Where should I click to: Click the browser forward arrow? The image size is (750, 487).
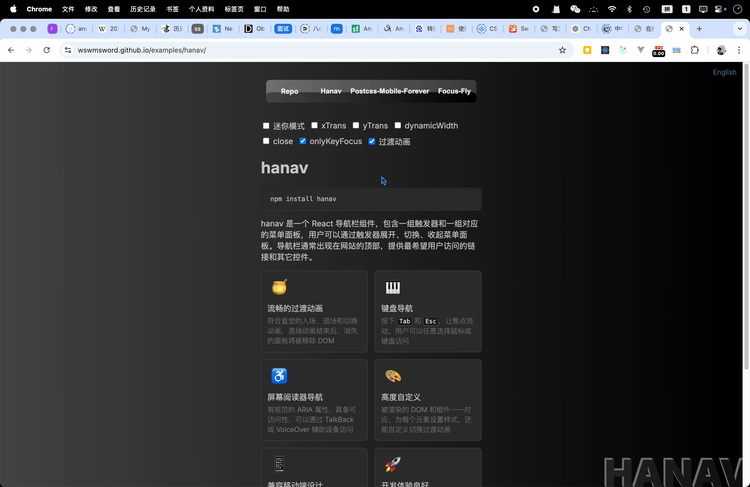pyautogui.click(x=29, y=50)
